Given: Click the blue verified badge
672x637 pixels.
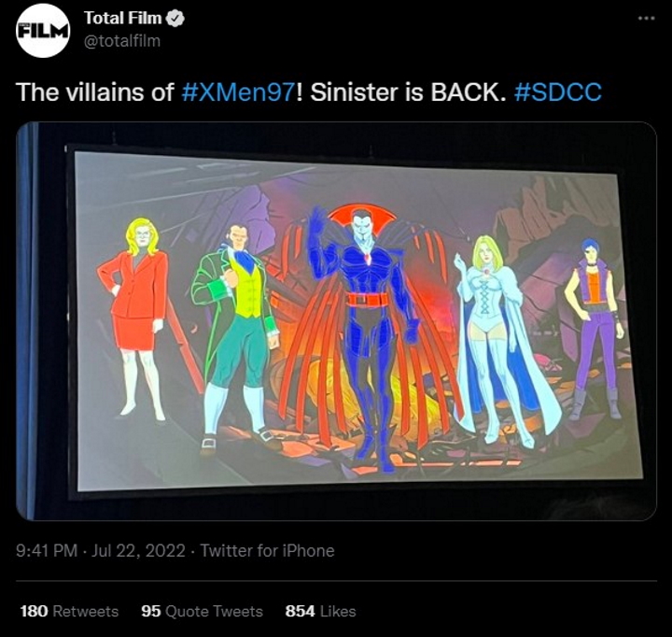Looking at the screenshot, I should [173, 20].
